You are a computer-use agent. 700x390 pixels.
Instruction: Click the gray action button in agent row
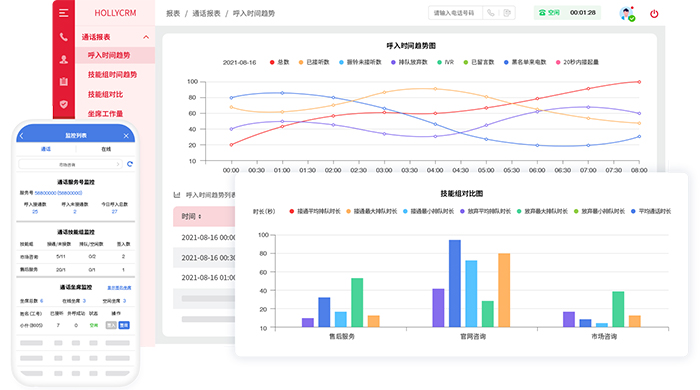click(111, 325)
